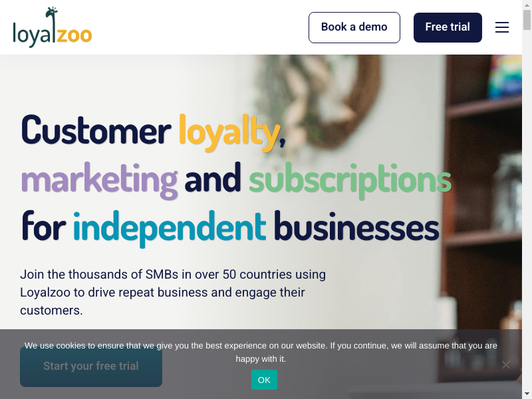Viewport: 532px width, 399px height.
Task: Click the word "and" in the headline
Action: point(213,178)
